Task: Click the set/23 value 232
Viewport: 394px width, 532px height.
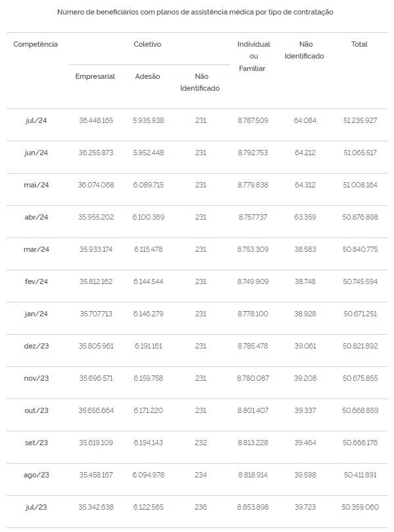Action: (201, 443)
